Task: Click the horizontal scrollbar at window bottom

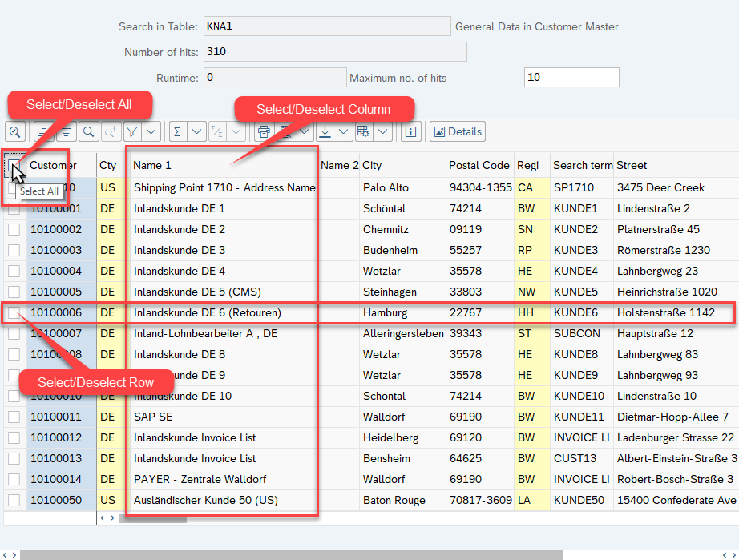Action: tap(291, 554)
